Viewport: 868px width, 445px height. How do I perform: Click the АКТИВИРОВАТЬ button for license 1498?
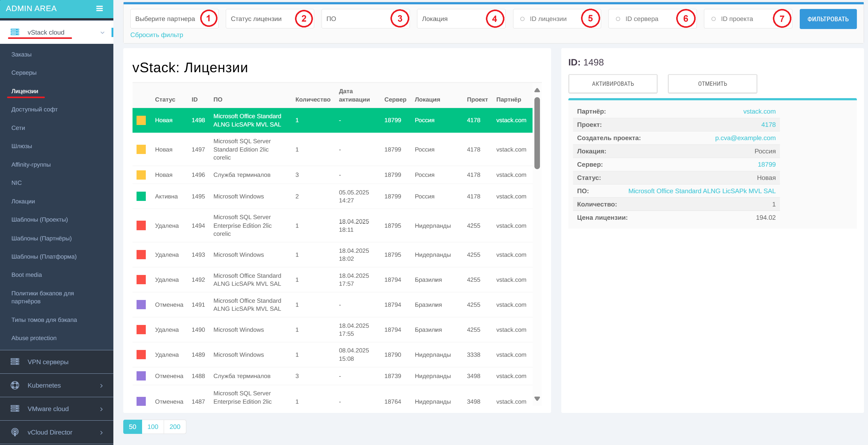[x=613, y=84]
